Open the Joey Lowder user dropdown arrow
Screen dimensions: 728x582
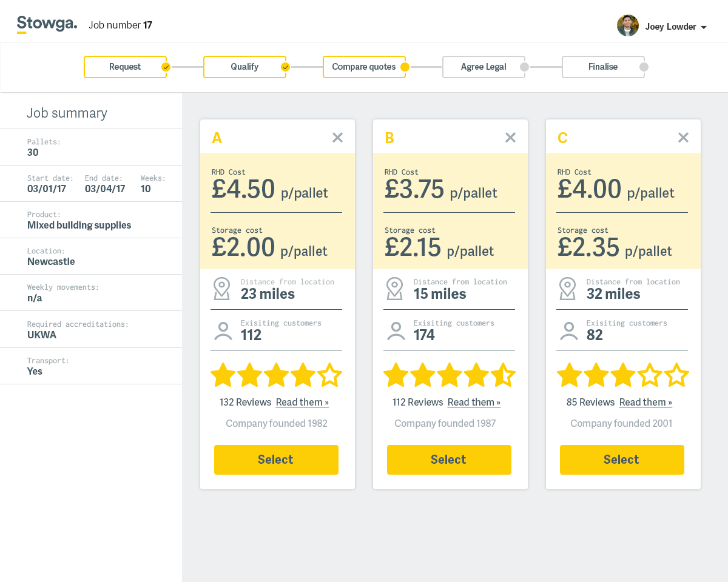coord(704,27)
